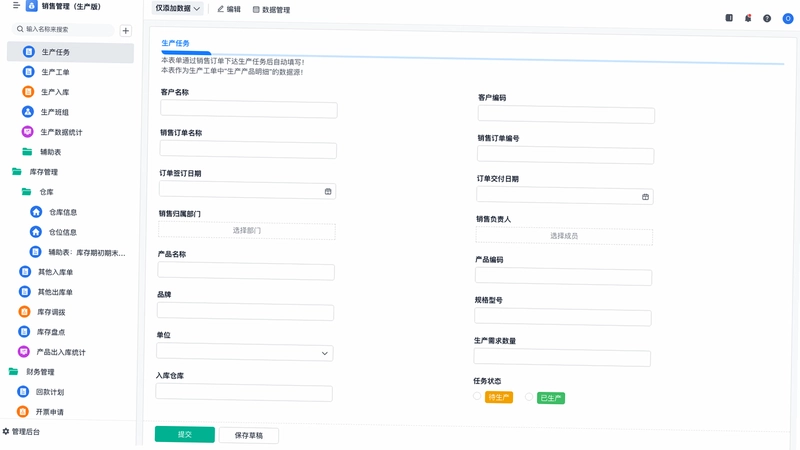Image resolution: width=800 pixels, height=450 pixels.
Task: Switch to the 生产任务 tab
Action: pyautogui.click(x=176, y=43)
